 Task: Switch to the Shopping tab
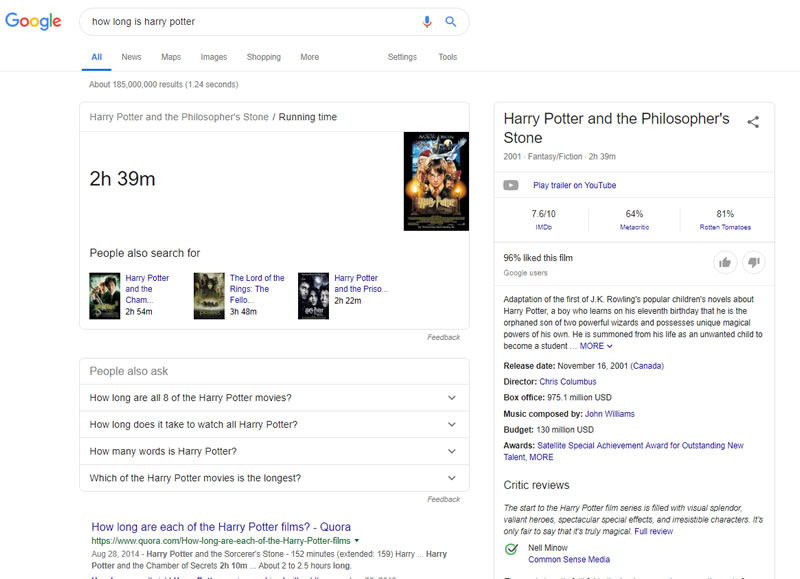point(264,57)
